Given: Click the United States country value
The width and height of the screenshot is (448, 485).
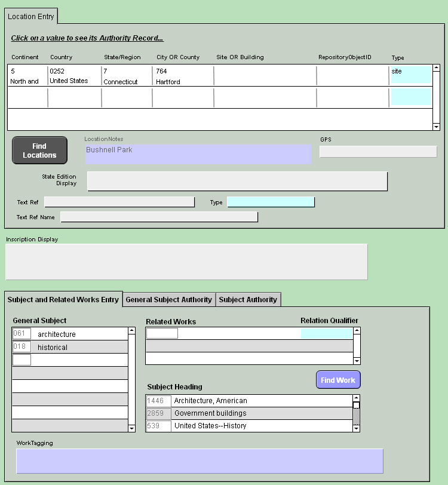Looking at the screenshot, I should [69, 81].
